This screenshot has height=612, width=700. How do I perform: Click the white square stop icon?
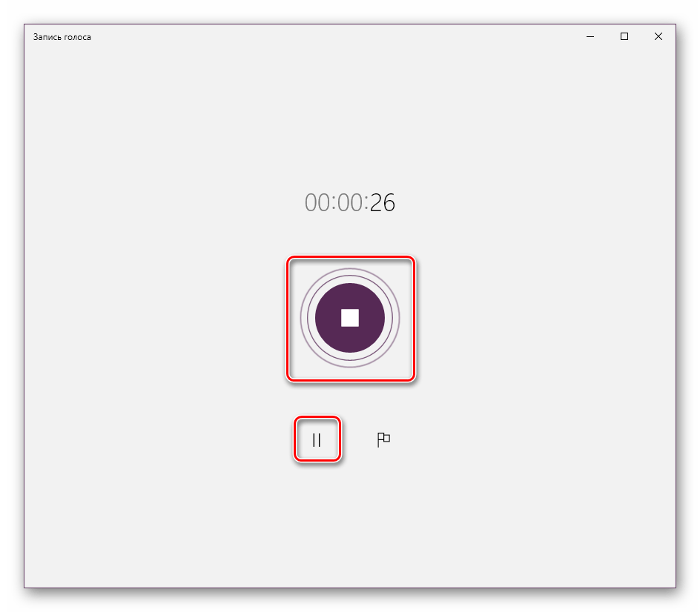pos(349,318)
